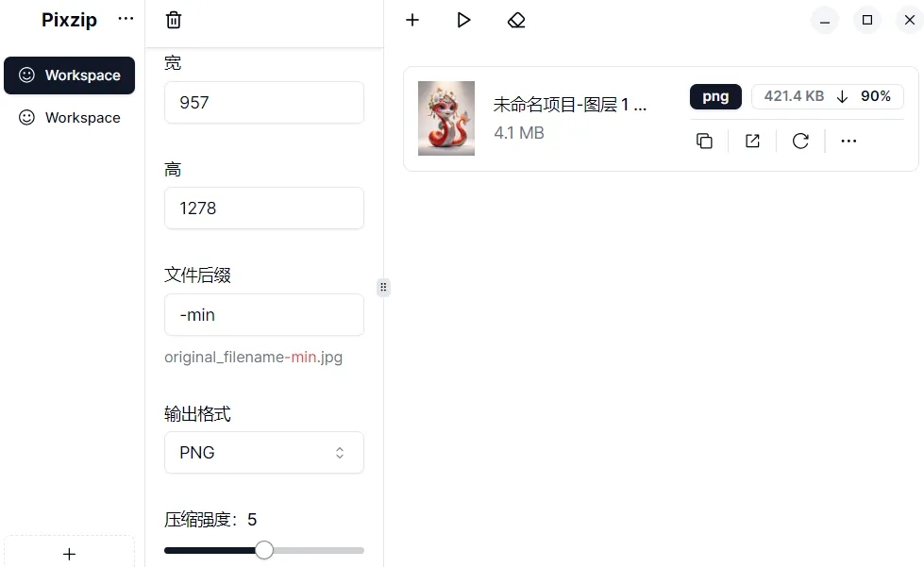This screenshot has height=567, width=924.
Task: Open the PNG output format dropdown
Action: tap(264, 453)
